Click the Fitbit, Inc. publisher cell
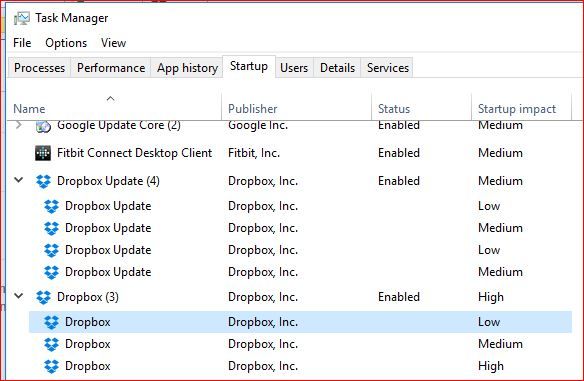Screen dimensions: 584x381 pos(254,153)
